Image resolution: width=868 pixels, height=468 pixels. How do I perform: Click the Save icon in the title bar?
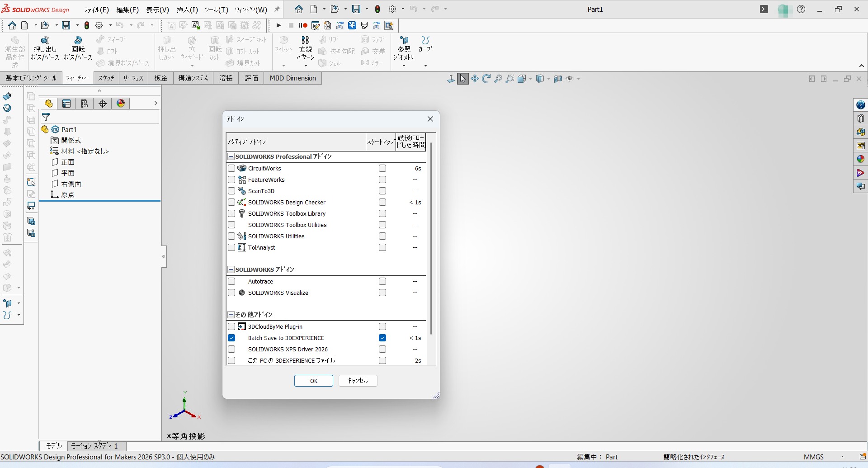[x=357, y=9]
